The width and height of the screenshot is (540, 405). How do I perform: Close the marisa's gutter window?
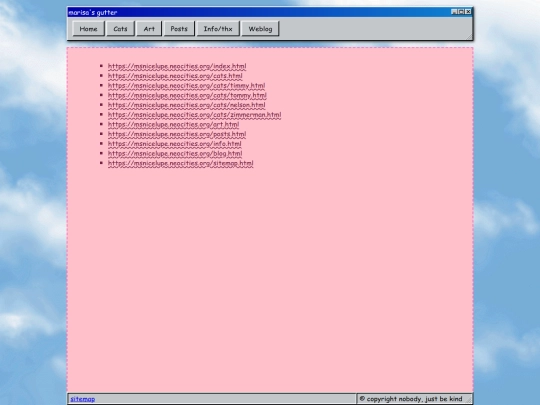468,12
